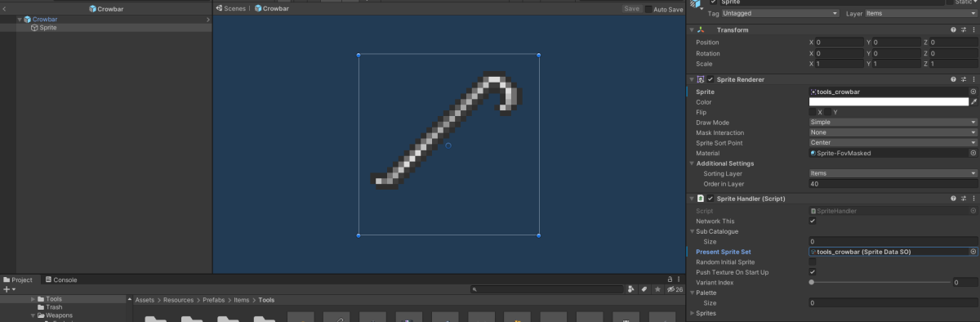The height and width of the screenshot is (322, 980).
Task: Open the object picker for the Material field
Action: 973,153
